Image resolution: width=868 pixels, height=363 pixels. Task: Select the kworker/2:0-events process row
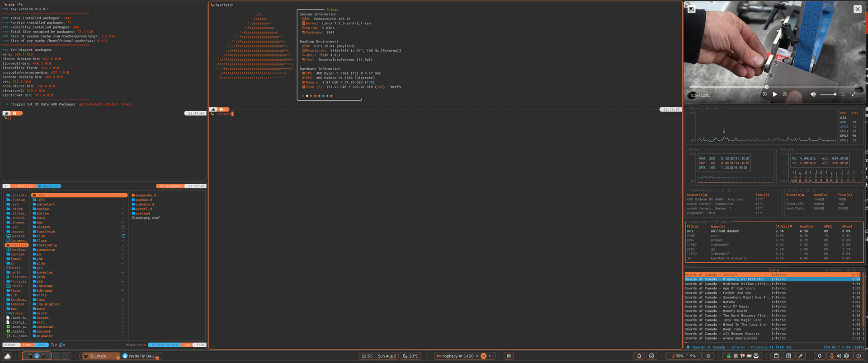[775, 258]
